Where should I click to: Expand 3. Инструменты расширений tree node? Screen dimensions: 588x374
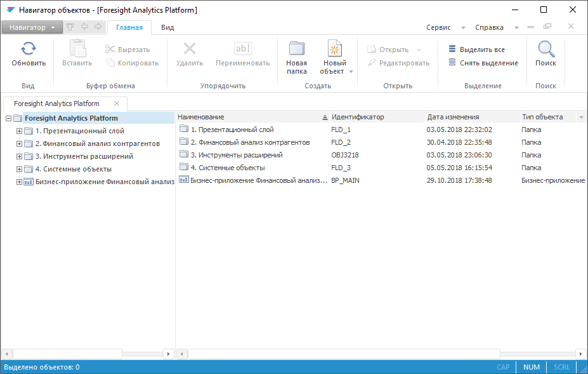click(x=19, y=157)
